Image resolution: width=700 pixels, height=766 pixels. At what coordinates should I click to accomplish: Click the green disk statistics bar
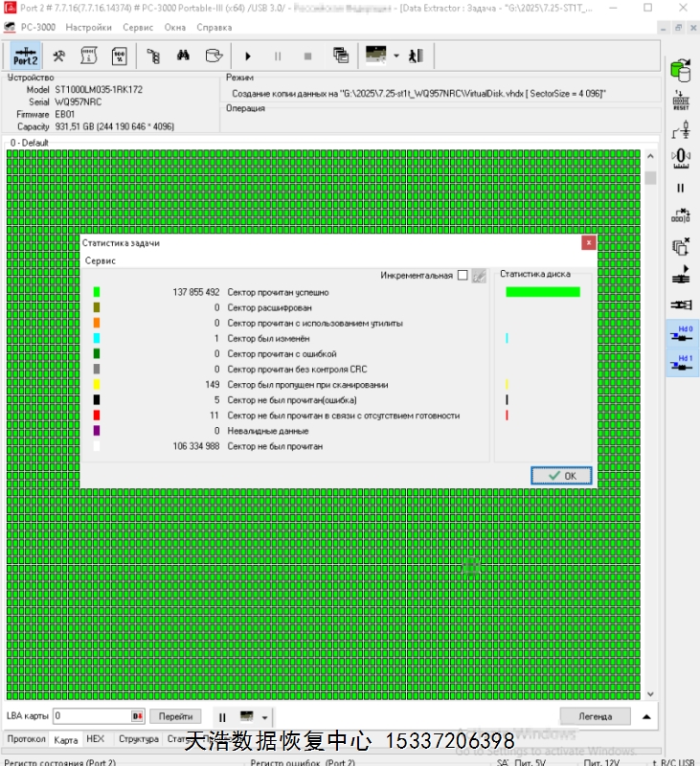pyautogui.click(x=542, y=292)
